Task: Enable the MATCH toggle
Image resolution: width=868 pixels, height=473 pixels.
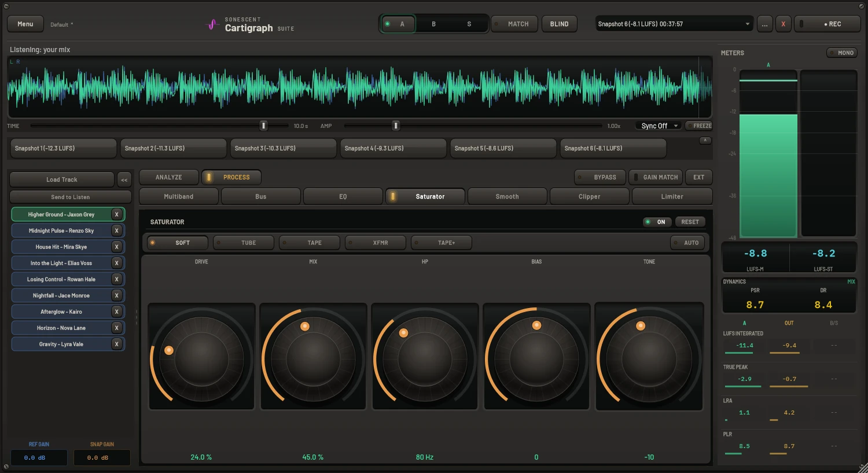Action: click(514, 24)
